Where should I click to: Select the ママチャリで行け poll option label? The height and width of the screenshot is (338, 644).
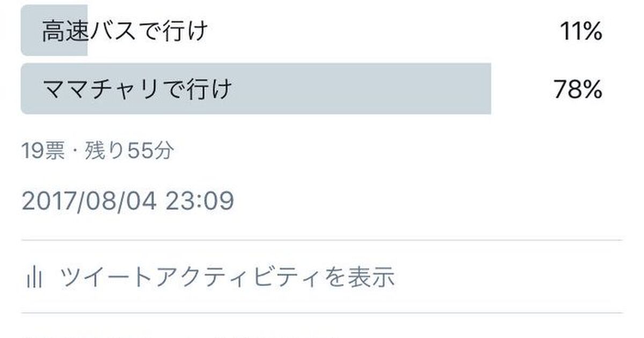pos(137,89)
